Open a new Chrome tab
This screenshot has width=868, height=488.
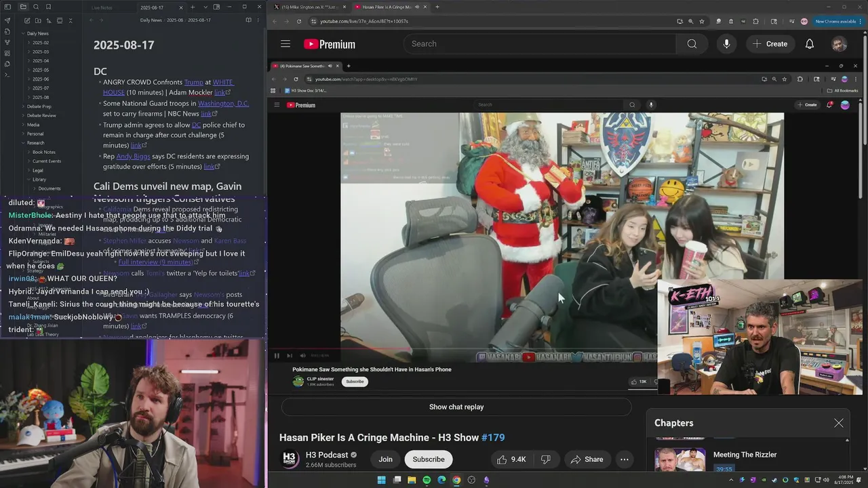tap(437, 7)
